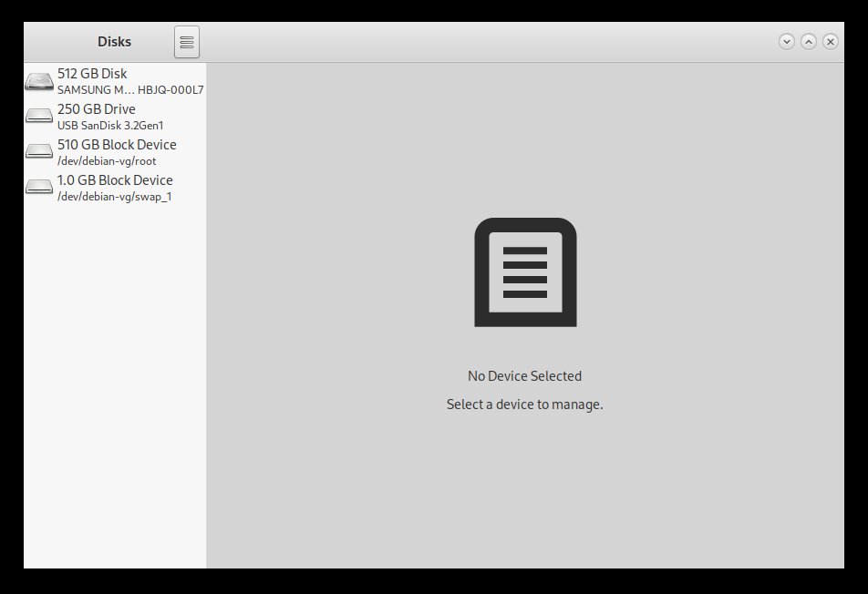Click the close window button
The image size is (868, 594).
pos(830,41)
